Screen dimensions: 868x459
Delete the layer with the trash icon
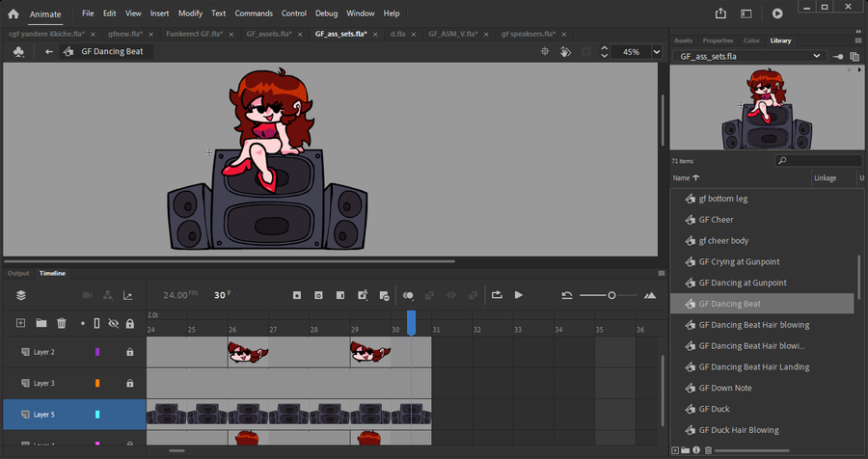point(62,323)
